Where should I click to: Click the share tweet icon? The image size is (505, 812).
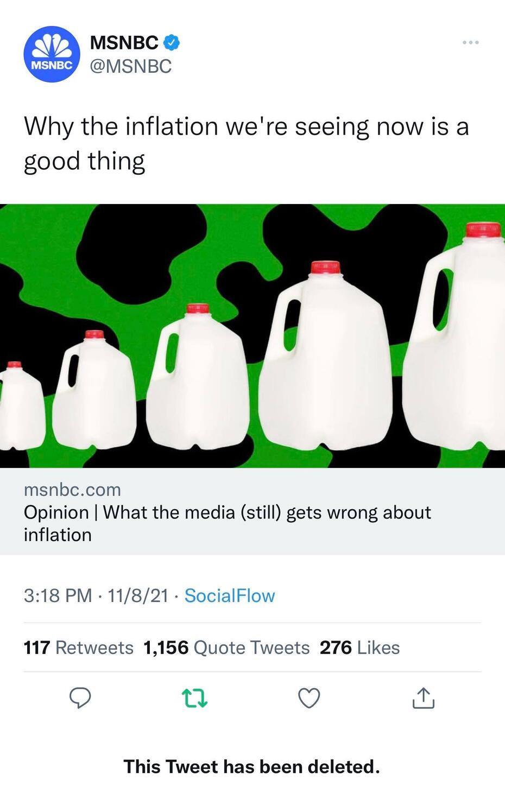point(424,698)
